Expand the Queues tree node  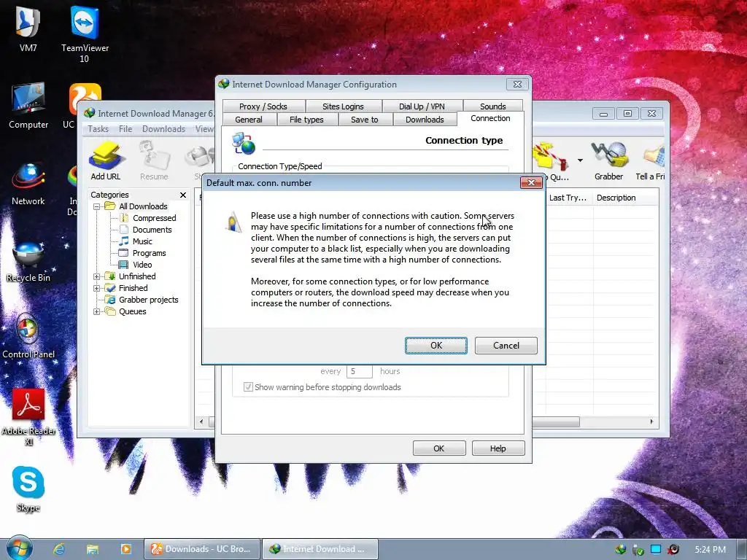coord(97,312)
